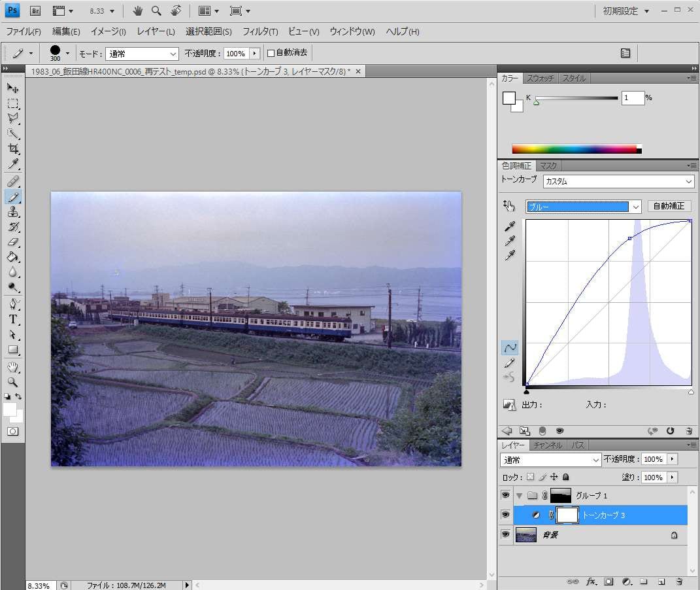Collapse the グループ 1 layer group
Image resolution: width=700 pixels, height=590 pixels.
click(x=520, y=495)
